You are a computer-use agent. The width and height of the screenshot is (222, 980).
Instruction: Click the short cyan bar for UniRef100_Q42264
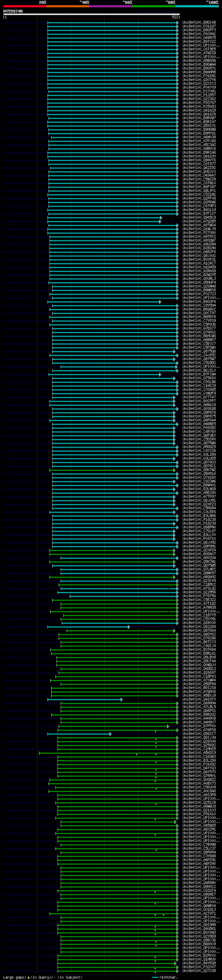88,626
